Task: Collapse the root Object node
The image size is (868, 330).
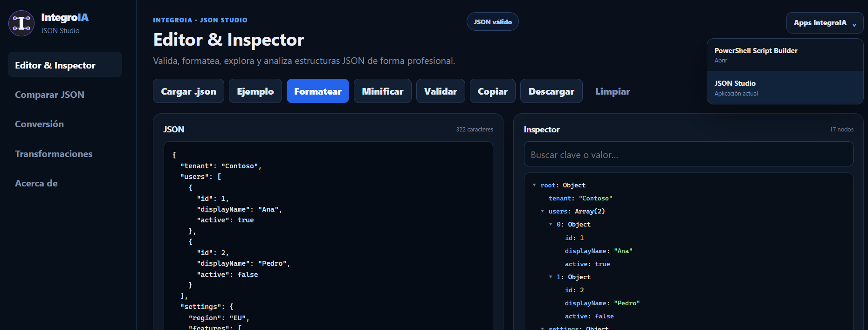Action: [x=534, y=185]
